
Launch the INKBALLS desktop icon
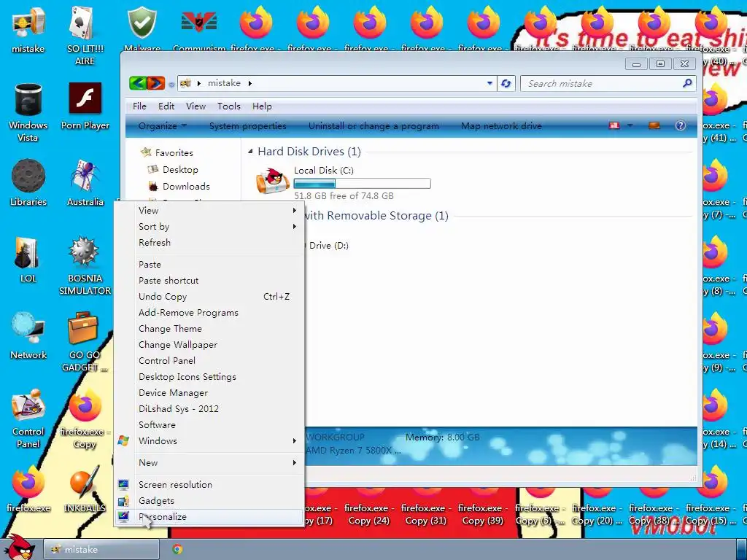[85, 489]
